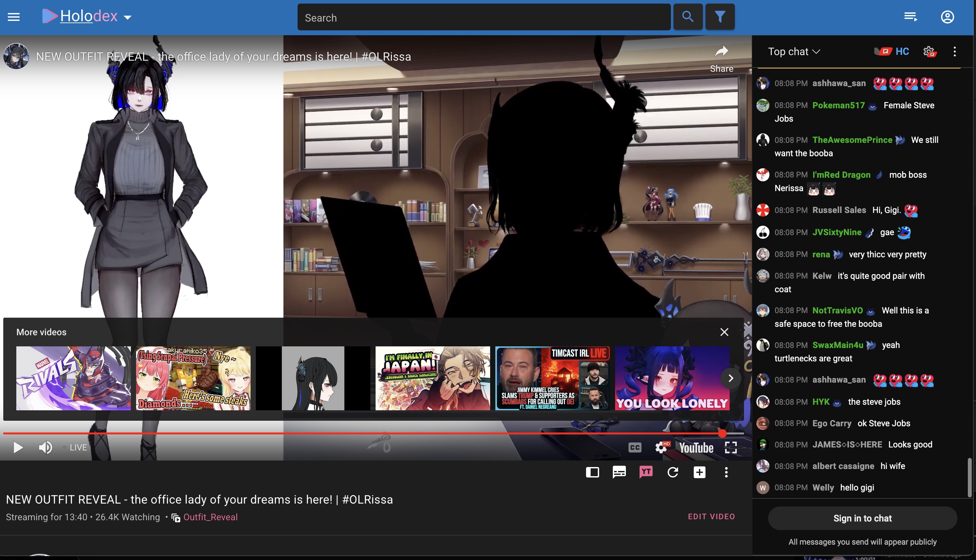Show next More videos arrow
Image resolution: width=976 pixels, height=560 pixels.
731,378
